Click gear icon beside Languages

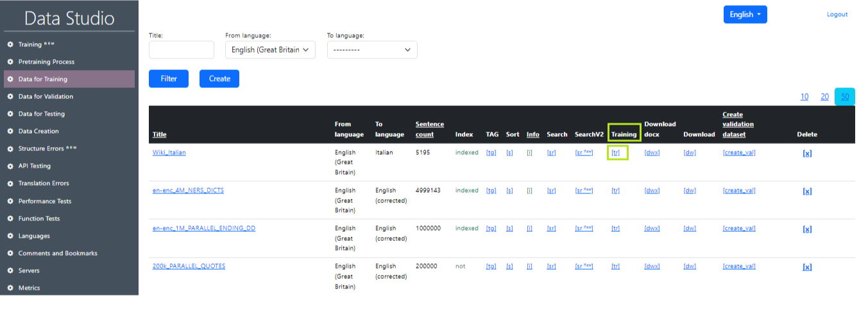(10, 236)
